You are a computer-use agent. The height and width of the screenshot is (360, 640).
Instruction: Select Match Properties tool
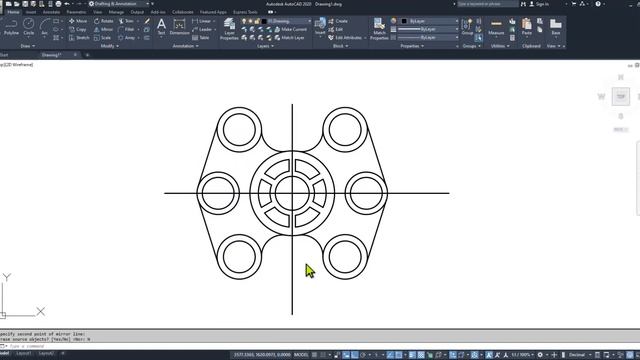coord(379,29)
